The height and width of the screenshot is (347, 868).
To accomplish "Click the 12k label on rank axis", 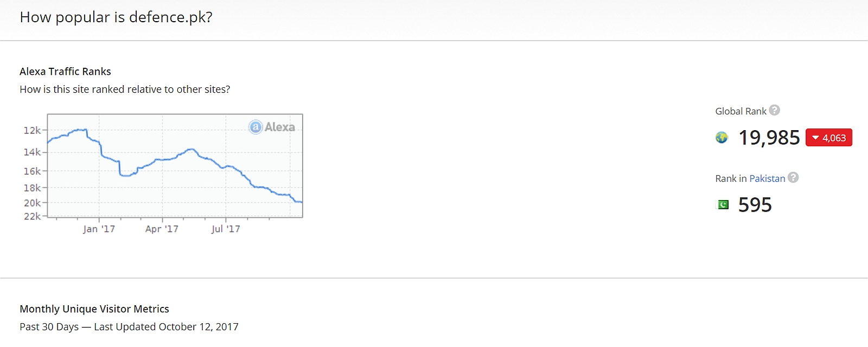I will tap(32, 131).
